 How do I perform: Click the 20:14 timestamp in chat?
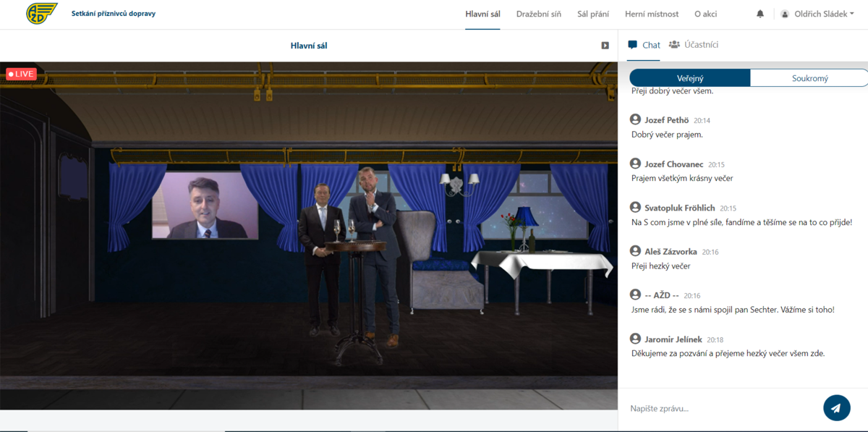(x=702, y=121)
